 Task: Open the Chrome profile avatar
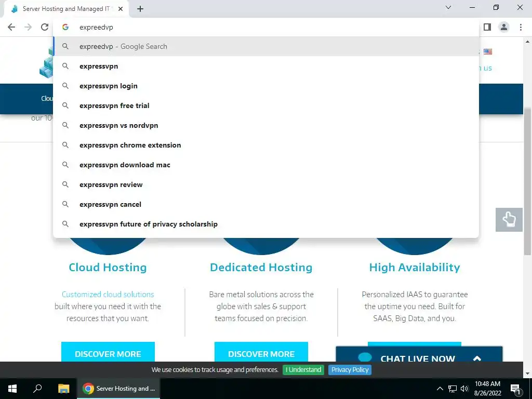504,27
